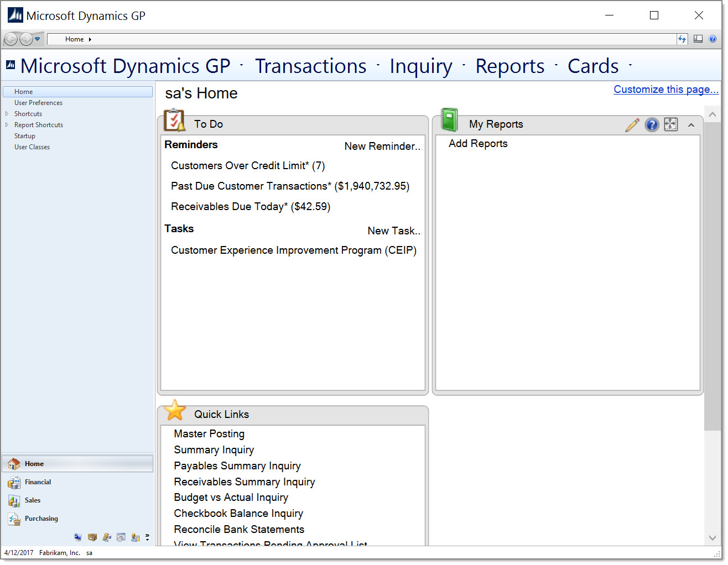728x565 pixels.
Task: Click the To Do clipboard icon
Action: click(174, 121)
